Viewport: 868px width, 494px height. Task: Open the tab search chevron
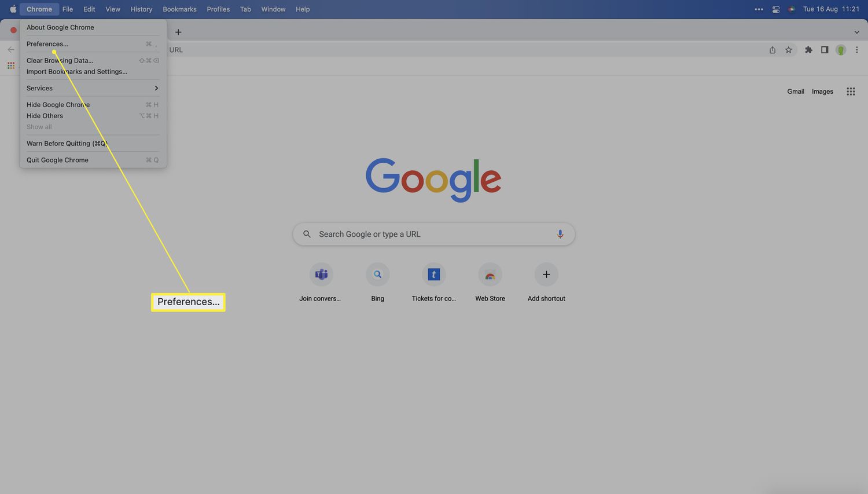click(x=857, y=32)
